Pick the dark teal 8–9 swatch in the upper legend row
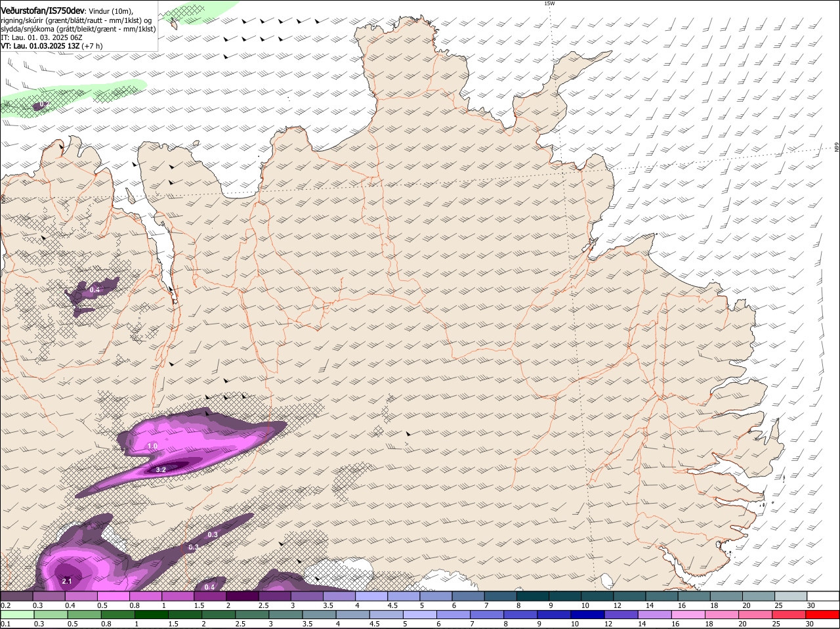Image resolution: width=840 pixels, height=629 pixels. tap(533, 596)
